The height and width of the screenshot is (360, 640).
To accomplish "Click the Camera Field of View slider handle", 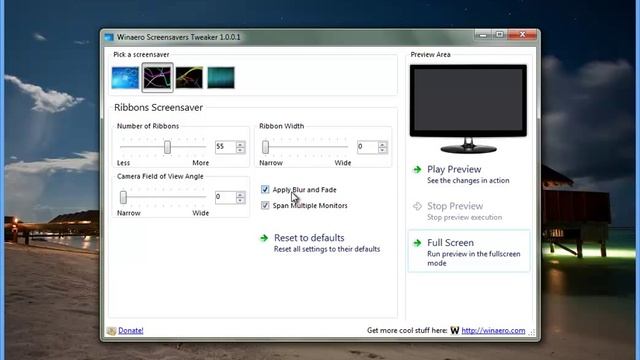I will pyautogui.click(x=123, y=198).
